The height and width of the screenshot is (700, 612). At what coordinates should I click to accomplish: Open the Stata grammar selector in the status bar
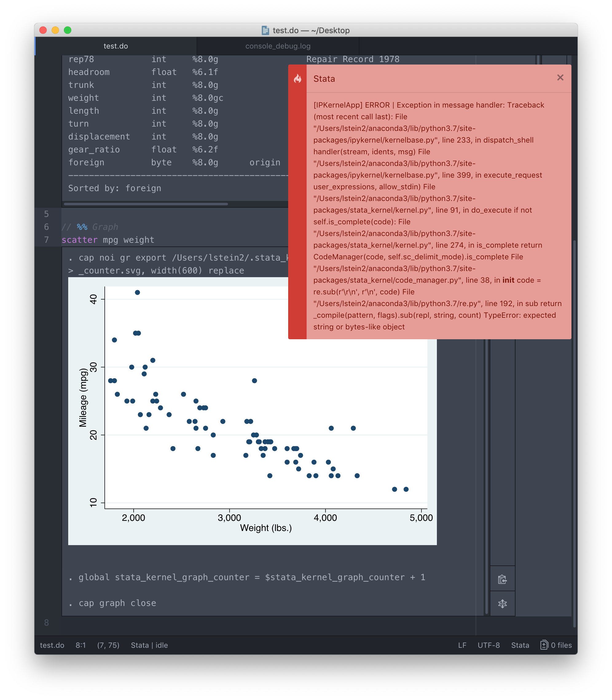[x=520, y=645]
